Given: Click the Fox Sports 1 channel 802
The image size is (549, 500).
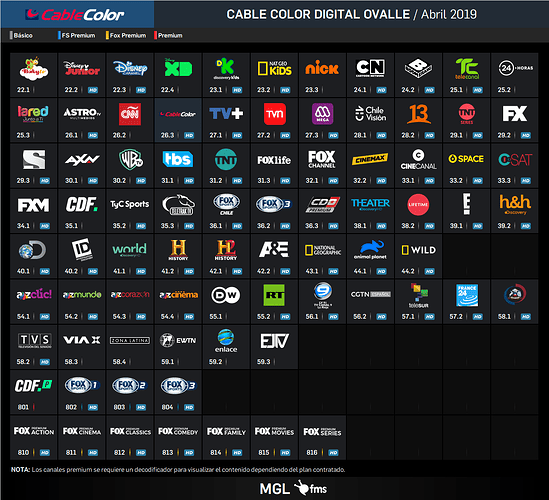Looking at the screenshot, I should pos(82,392).
